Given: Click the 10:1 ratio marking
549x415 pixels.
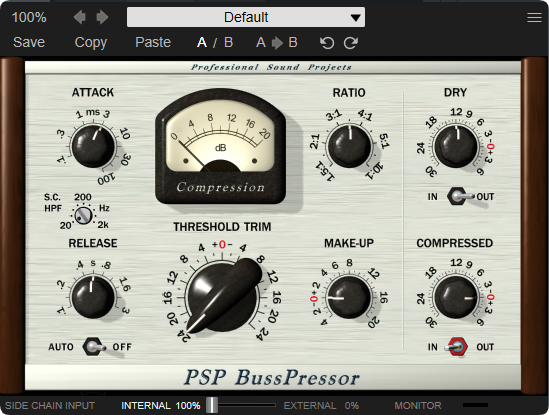Looking at the screenshot, I should [374, 171].
